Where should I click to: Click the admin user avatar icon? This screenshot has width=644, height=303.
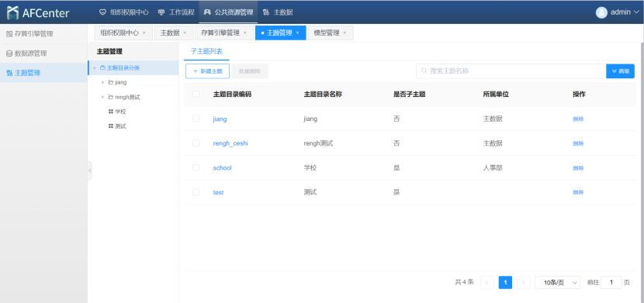click(601, 12)
